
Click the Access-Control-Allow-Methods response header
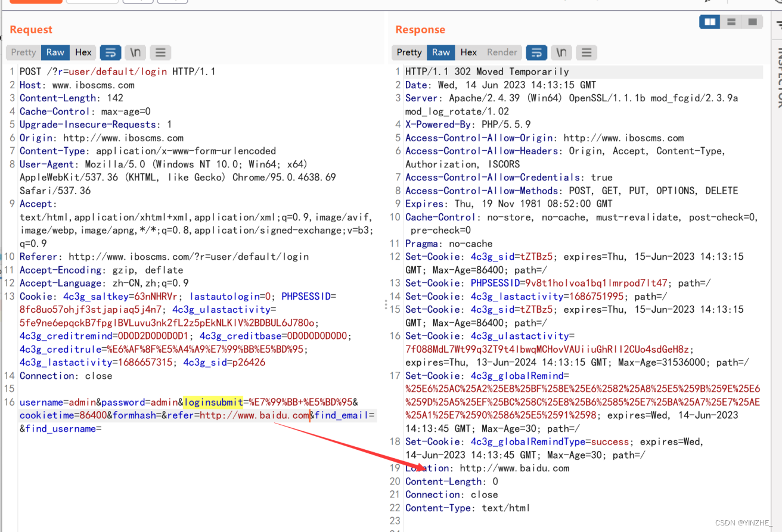click(572, 191)
